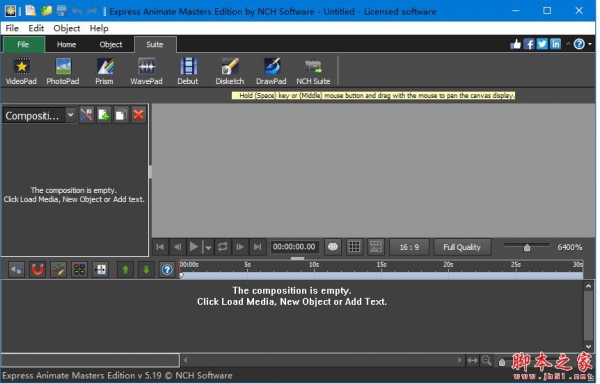This screenshot has width=600, height=384.
Task: Click the composition settings tools icon
Action: [86, 115]
